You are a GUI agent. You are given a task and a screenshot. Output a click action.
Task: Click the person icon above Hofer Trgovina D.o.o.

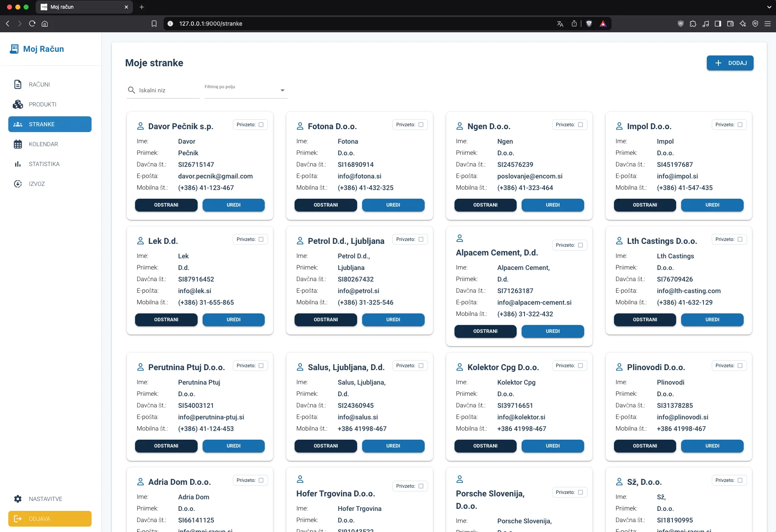pyautogui.click(x=300, y=479)
